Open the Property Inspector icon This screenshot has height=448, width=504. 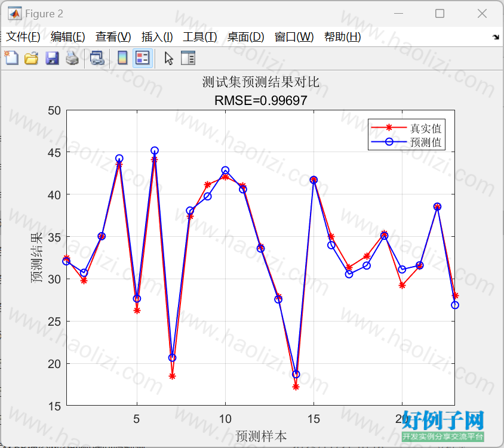coord(188,58)
